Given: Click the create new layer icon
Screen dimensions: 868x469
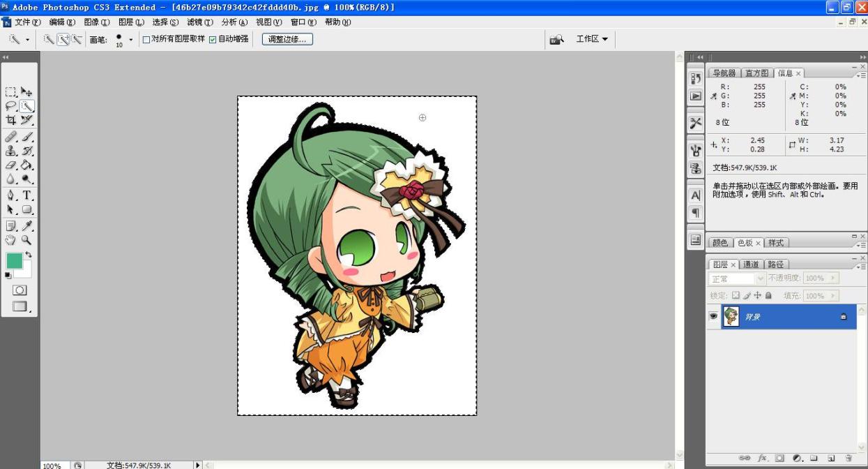Looking at the screenshot, I should [x=831, y=458].
